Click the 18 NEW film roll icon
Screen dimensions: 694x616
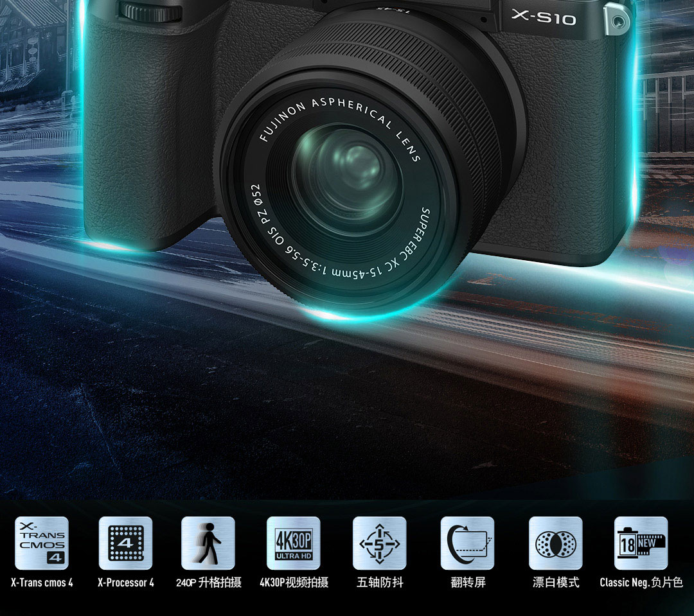641,543
